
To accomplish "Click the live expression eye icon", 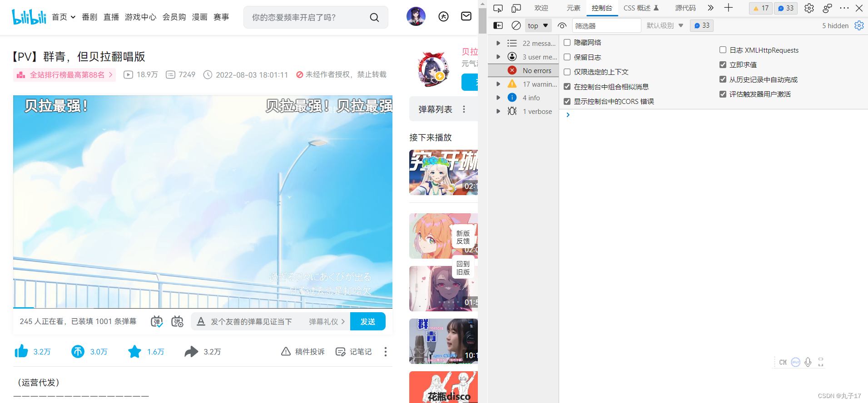I will (562, 25).
